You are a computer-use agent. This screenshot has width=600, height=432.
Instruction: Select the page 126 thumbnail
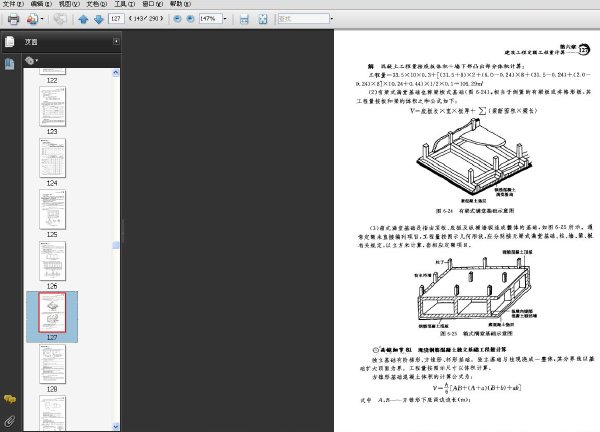(52, 261)
